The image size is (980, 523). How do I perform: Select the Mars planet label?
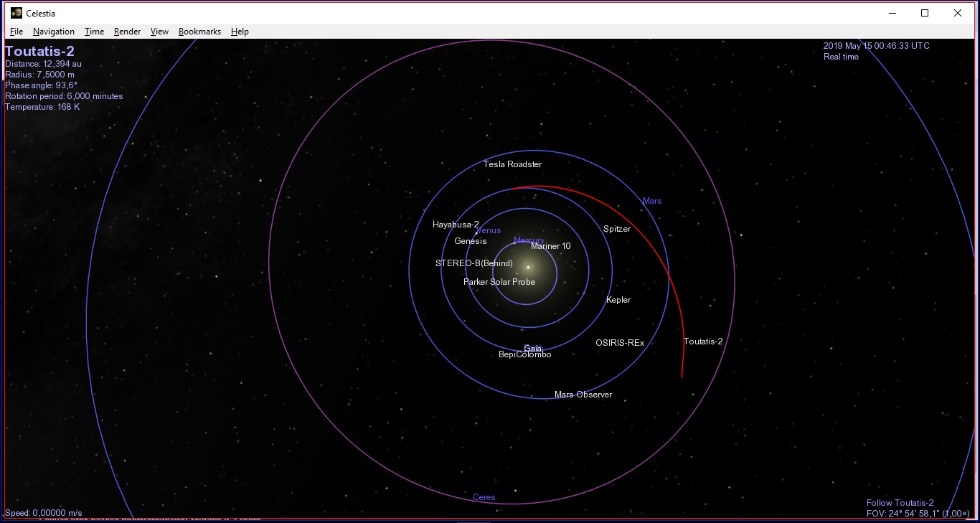click(652, 201)
